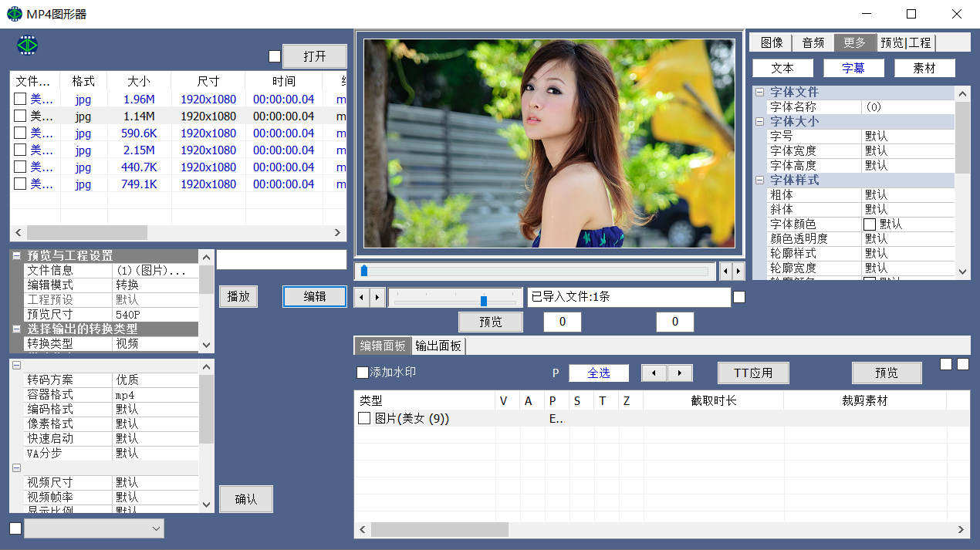
Task: Switch to the 音频 tab
Action: point(813,42)
